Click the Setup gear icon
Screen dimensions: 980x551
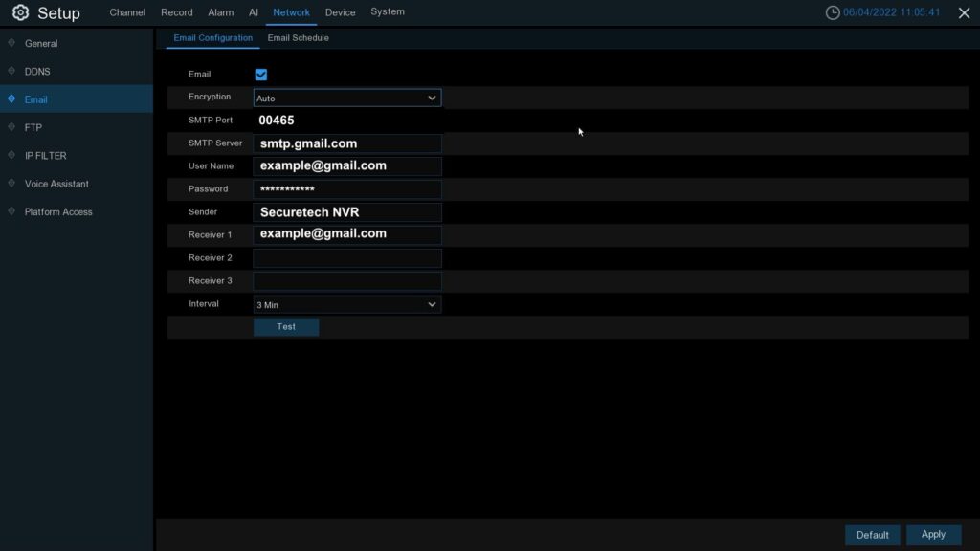click(20, 13)
